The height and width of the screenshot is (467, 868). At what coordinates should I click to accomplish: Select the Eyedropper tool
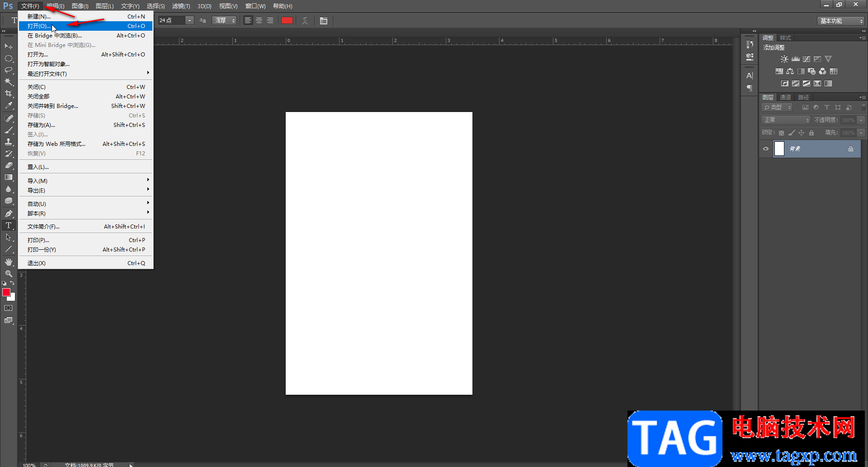tap(9, 106)
